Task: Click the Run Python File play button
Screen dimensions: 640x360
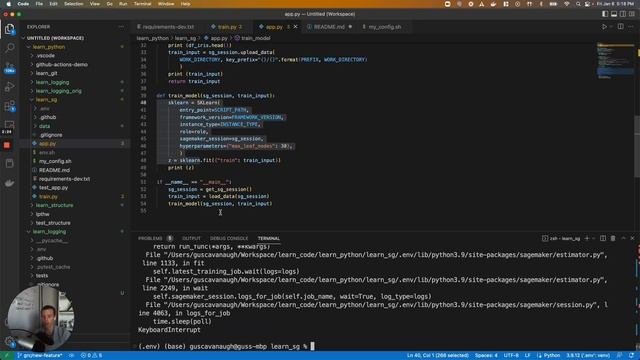Action: pyautogui.click(x=604, y=27)
